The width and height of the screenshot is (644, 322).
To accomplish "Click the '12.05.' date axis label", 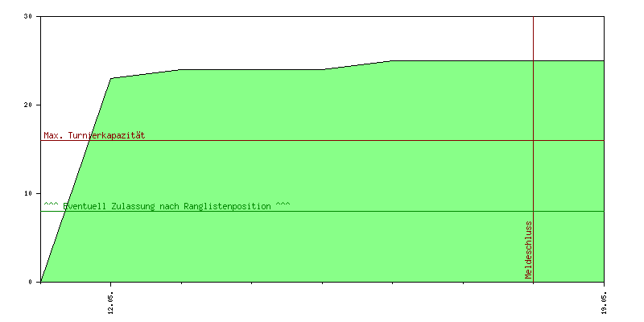I will click(110, 303).
